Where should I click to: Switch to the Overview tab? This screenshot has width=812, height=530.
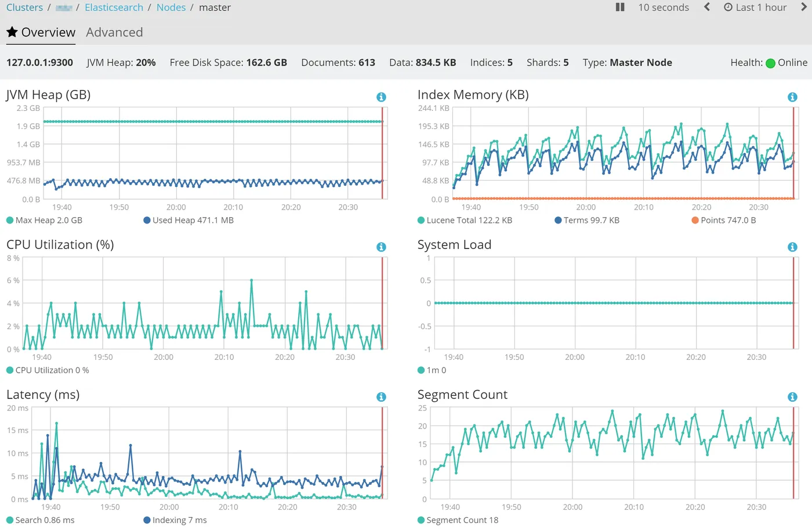point(41,32)
